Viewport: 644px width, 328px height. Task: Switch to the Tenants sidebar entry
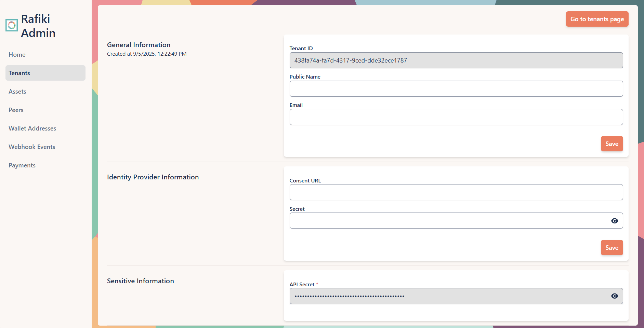pyautogui.click(x=19, y=73)
